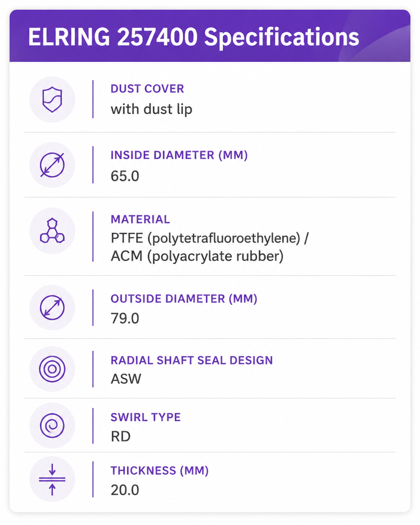Image resolution: width=420 pixels, height=525 pixels.
Task: Select the RD swirl type value
Action: [x=121, y=436]
